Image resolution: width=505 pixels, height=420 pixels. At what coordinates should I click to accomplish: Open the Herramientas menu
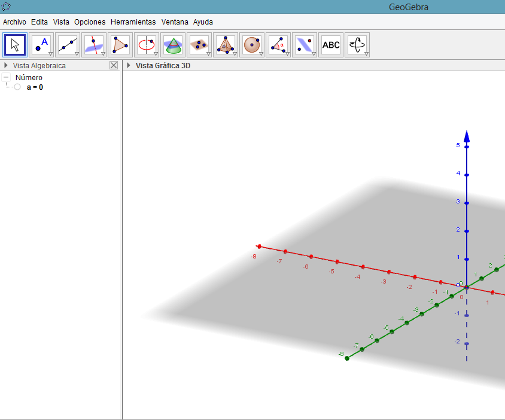click(133, 22)
